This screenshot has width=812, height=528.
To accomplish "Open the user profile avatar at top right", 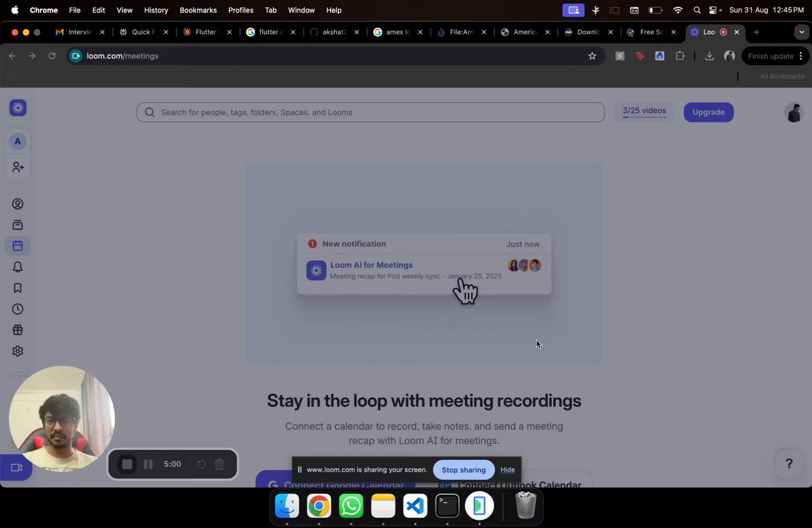I will point(794,112).
